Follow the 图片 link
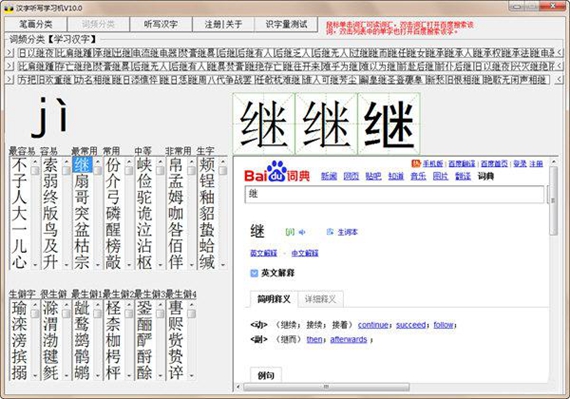Viewport: 570px width, 399px height. click(x=440, y=176)
